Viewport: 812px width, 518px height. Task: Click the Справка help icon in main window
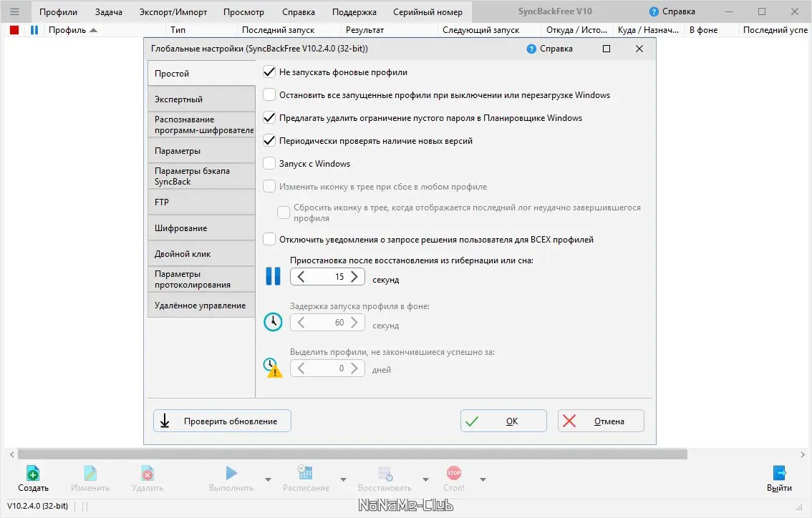pyautogui.click(x=654, y=11)
